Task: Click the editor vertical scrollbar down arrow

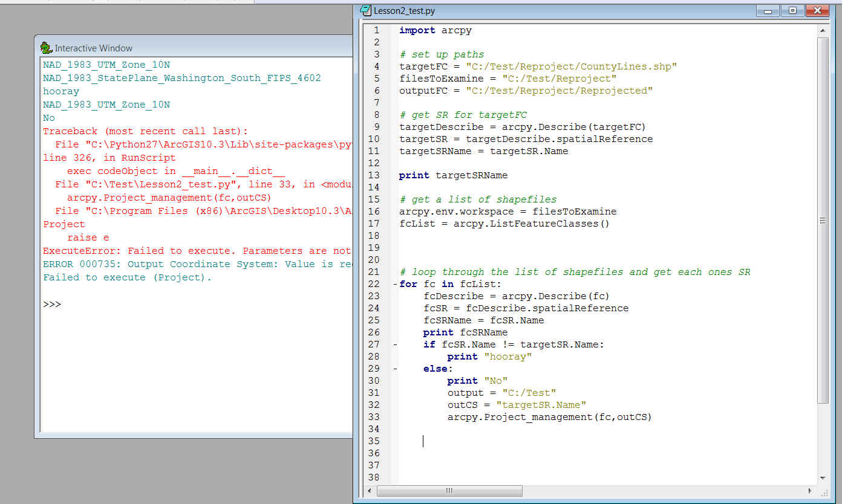Action: click(823, 478)
